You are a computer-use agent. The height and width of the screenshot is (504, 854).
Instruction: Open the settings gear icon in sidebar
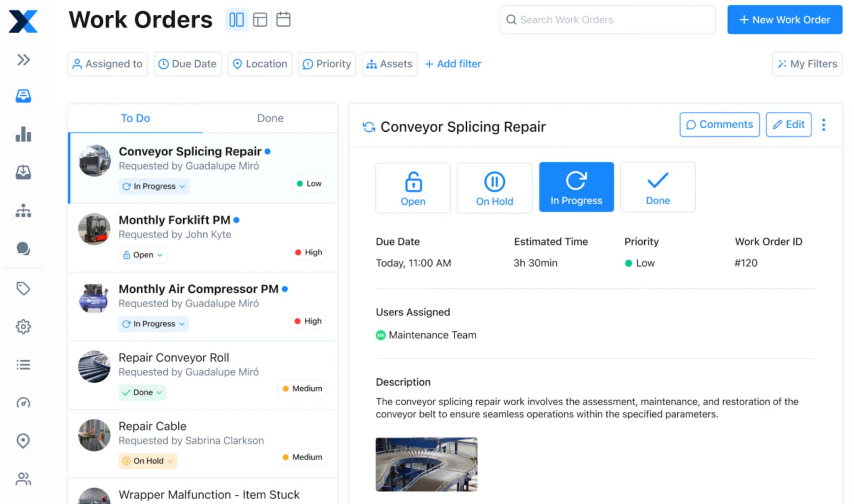[x=23, y=326]
